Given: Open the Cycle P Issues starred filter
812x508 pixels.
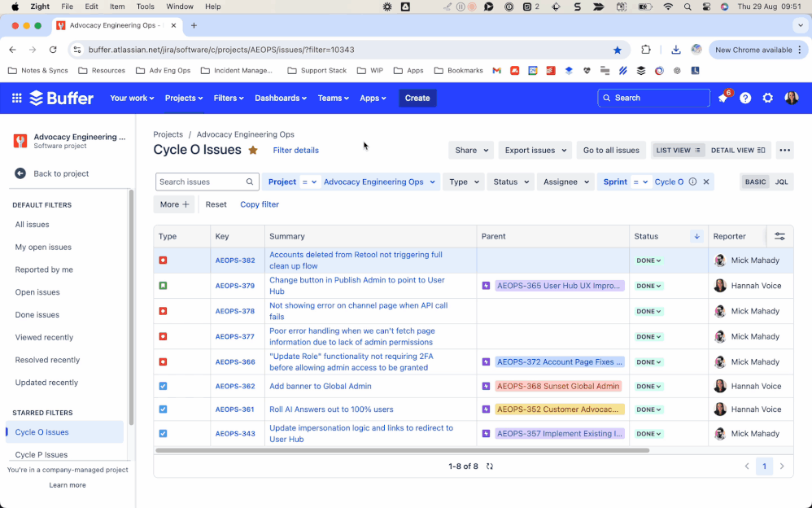Looking at the screenshot, I should pyautogui.click(x=41, y=454).
